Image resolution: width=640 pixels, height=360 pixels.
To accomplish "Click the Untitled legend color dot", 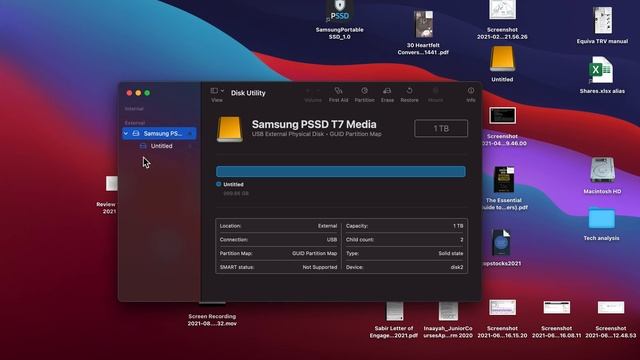I will click(x=219, y=184).
